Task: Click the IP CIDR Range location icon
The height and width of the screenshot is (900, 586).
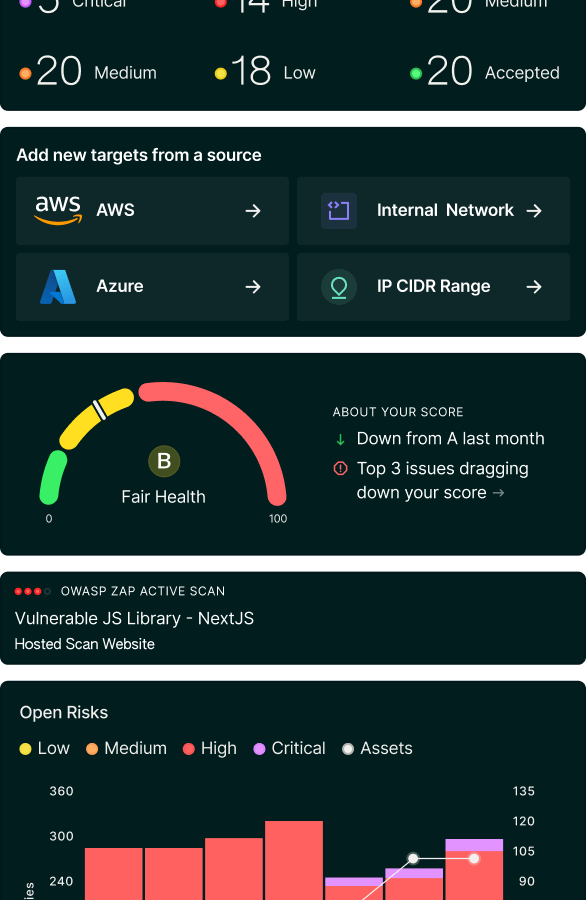Action: [339, 287]
